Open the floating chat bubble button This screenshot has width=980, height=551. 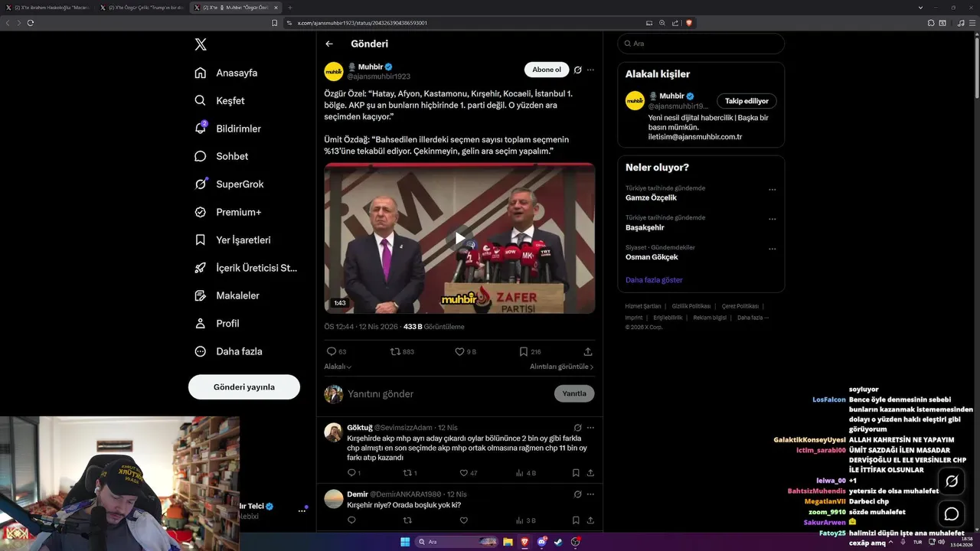[x=952, y=514]
